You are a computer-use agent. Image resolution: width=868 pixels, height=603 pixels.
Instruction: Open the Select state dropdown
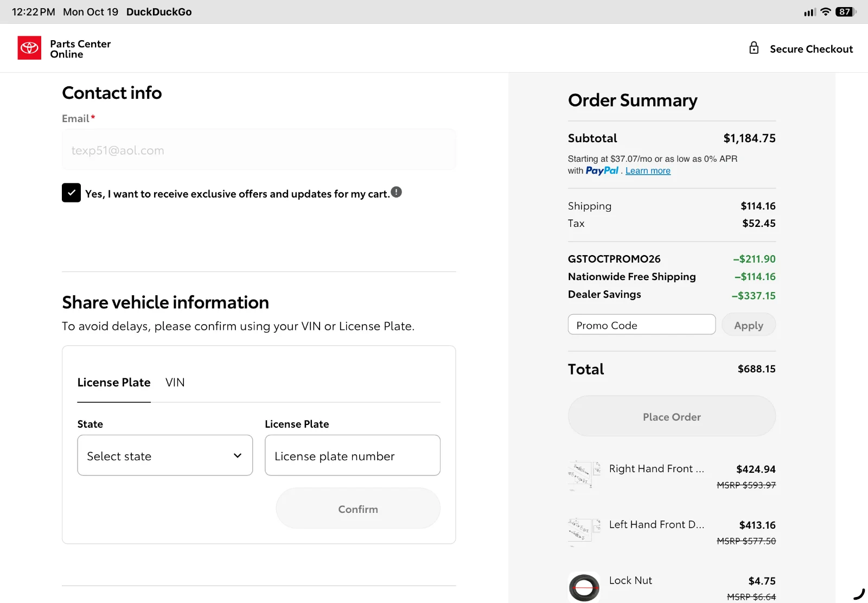pos(165,455)
